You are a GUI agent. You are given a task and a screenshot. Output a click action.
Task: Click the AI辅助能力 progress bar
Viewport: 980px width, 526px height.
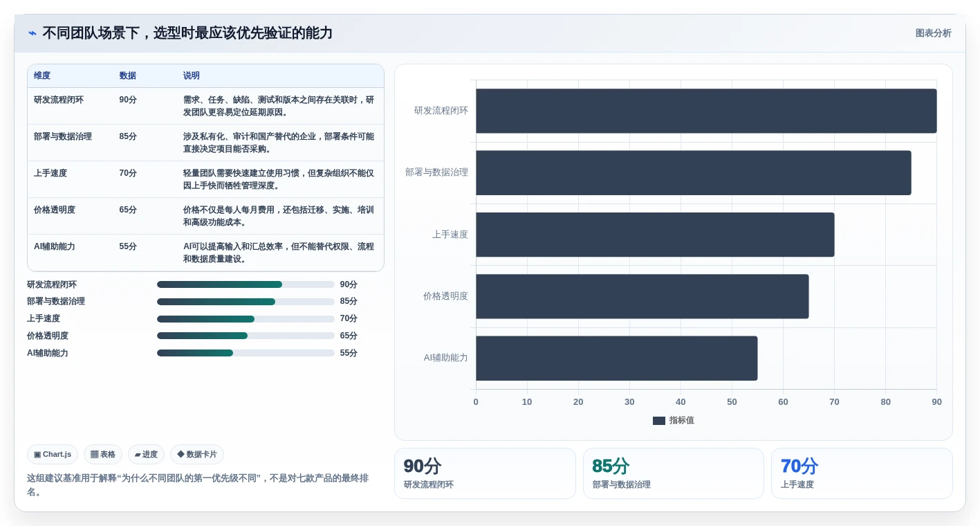coord(246,353)
